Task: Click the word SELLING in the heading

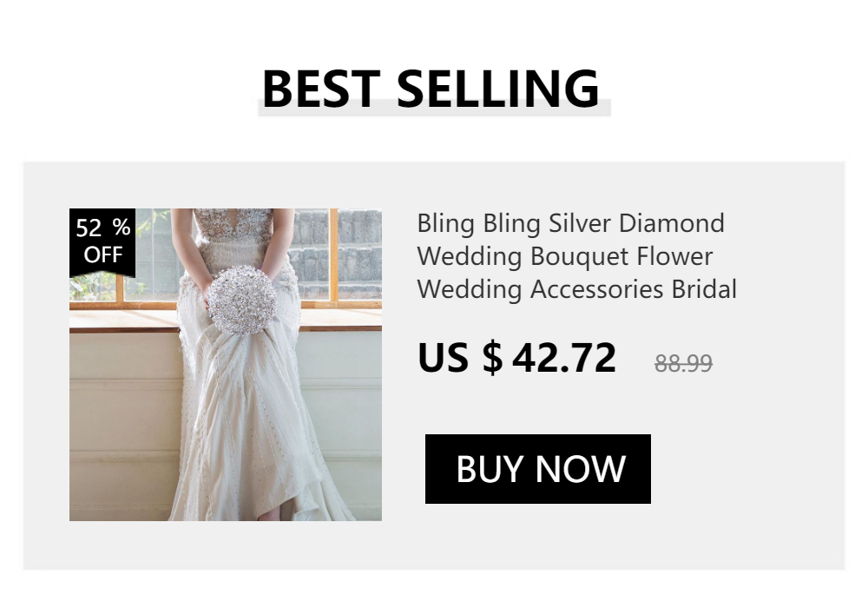Action: click(498, 89)
